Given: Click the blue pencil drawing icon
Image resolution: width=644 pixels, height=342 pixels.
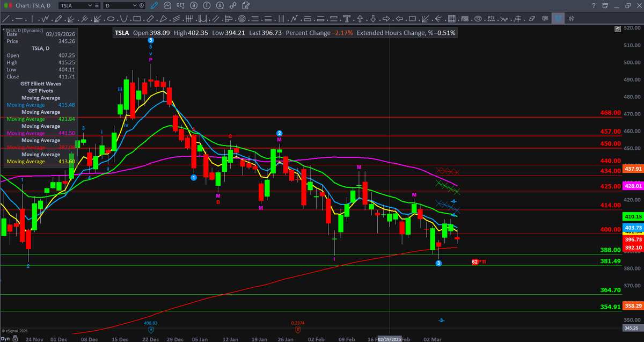Looking at the screenshot, I should 154,5.
